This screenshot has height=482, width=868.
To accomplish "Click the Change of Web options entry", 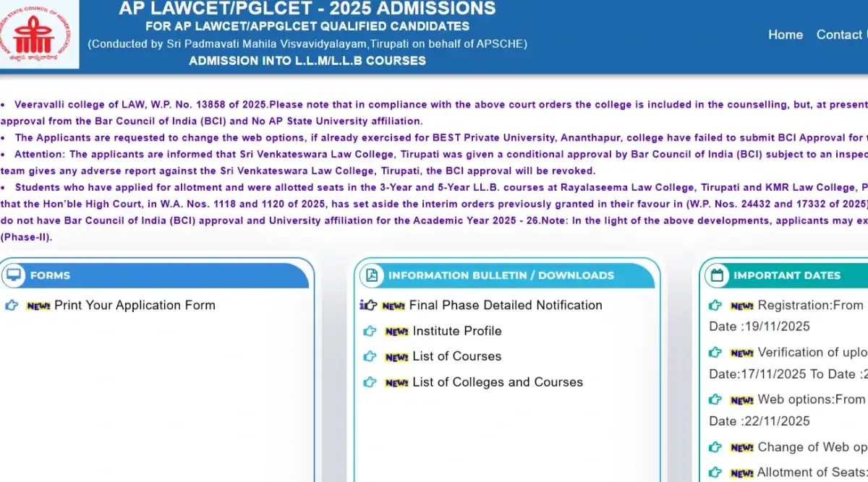I will tap(812, 447).
